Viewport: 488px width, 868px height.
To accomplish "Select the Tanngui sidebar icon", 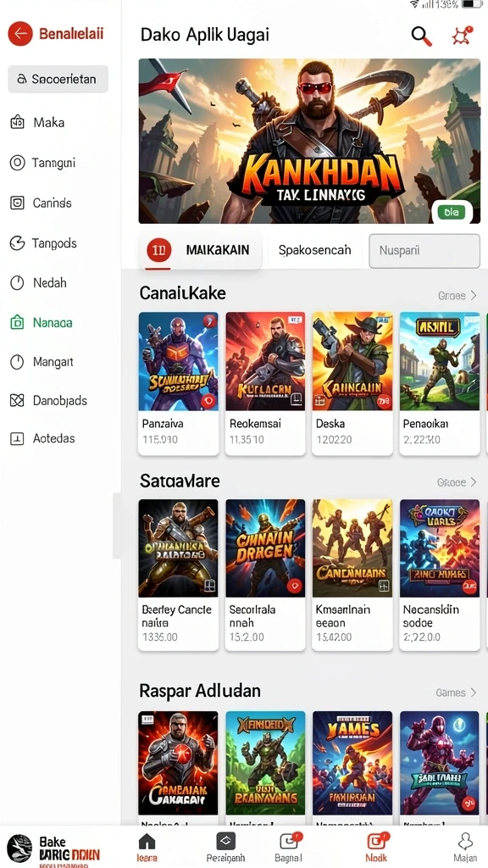I will tap(17, 163).
